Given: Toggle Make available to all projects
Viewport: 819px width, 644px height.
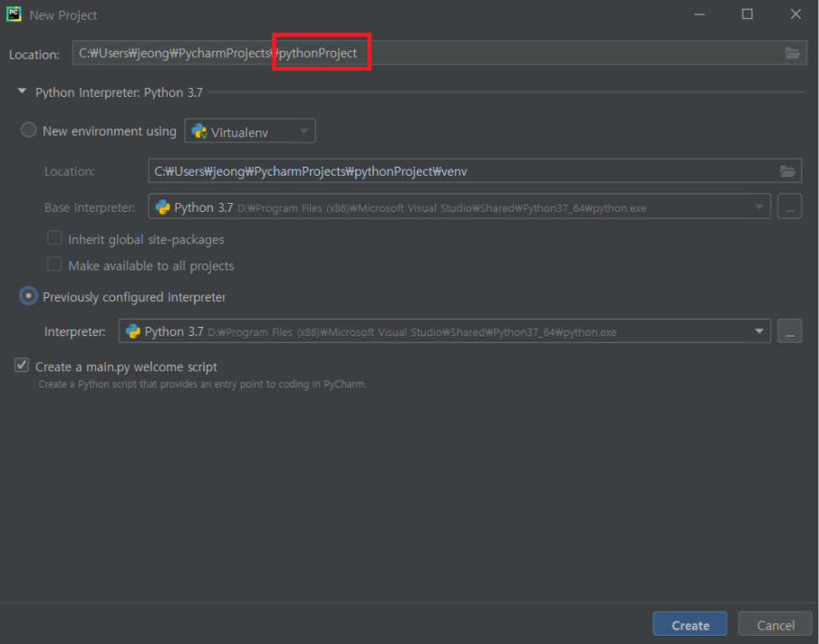Looking at the screenshot, I should (x=54, y=264).
